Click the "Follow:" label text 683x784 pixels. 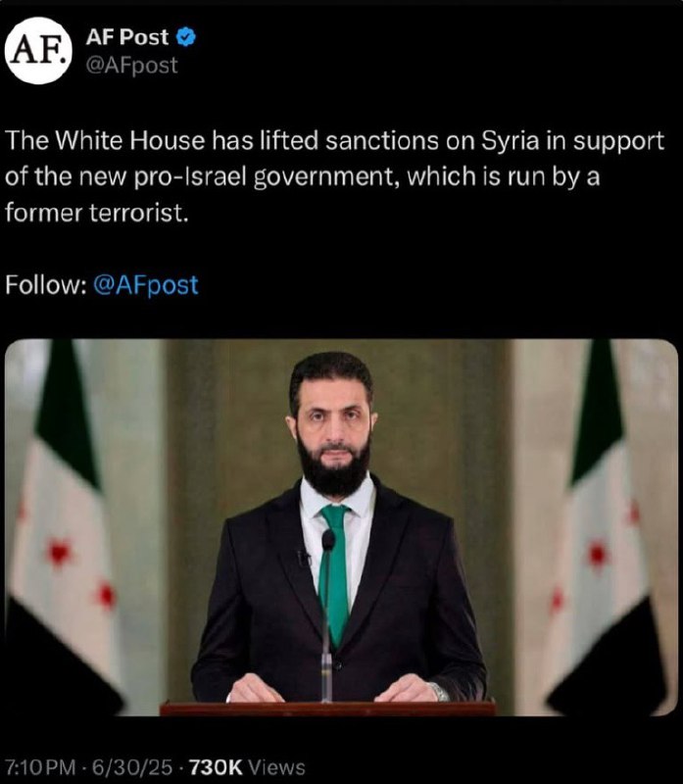[x=46, y=285]
